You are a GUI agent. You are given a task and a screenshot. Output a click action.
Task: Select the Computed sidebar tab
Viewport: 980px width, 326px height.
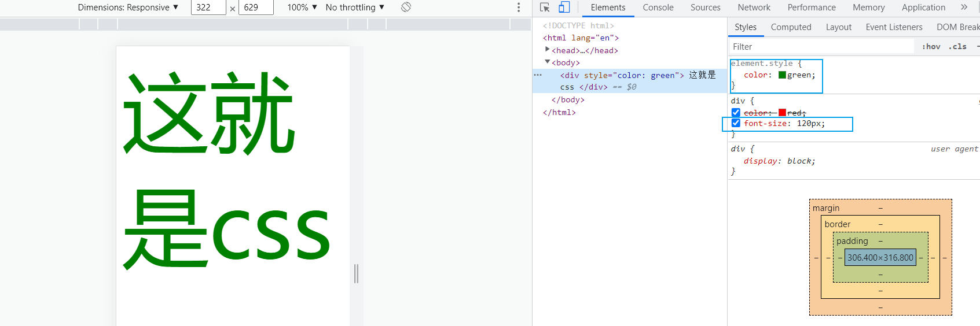coord(791,27)
